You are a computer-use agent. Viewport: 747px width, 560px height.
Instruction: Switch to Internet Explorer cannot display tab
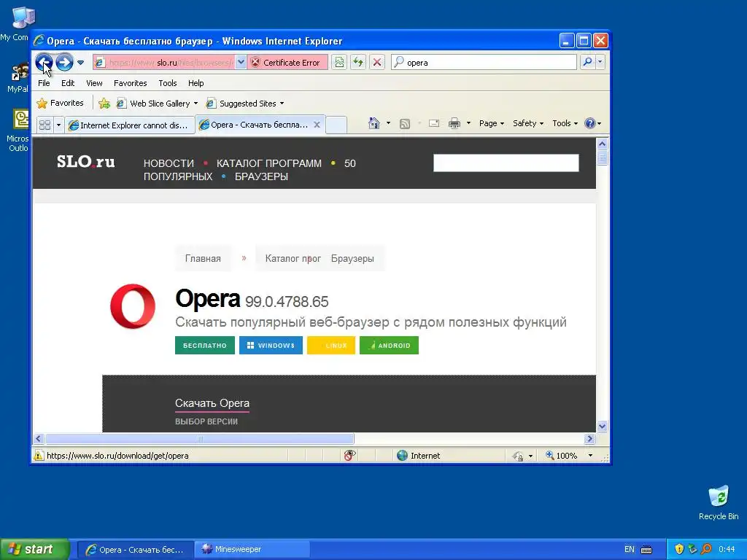[130, 125]
